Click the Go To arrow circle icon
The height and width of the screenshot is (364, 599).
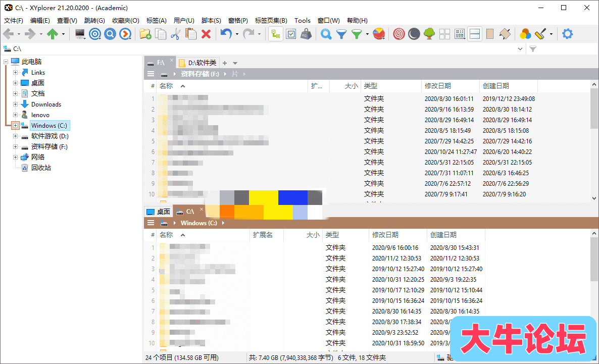tap(125, 34)
